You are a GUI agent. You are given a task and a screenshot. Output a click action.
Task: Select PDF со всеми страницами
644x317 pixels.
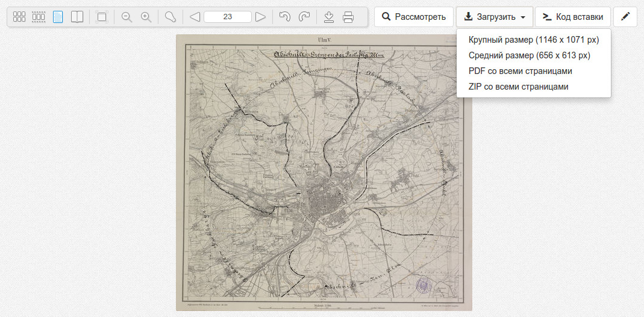520,71
